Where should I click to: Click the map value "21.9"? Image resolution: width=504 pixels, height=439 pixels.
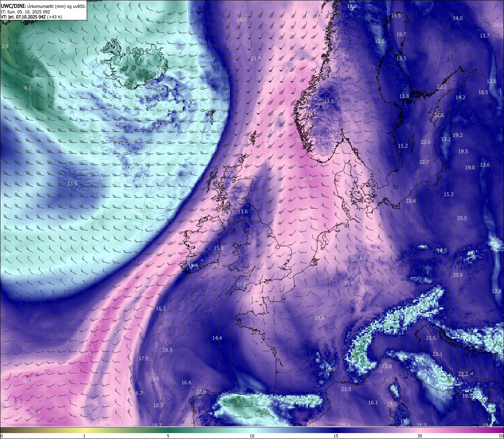click(256, 59)
